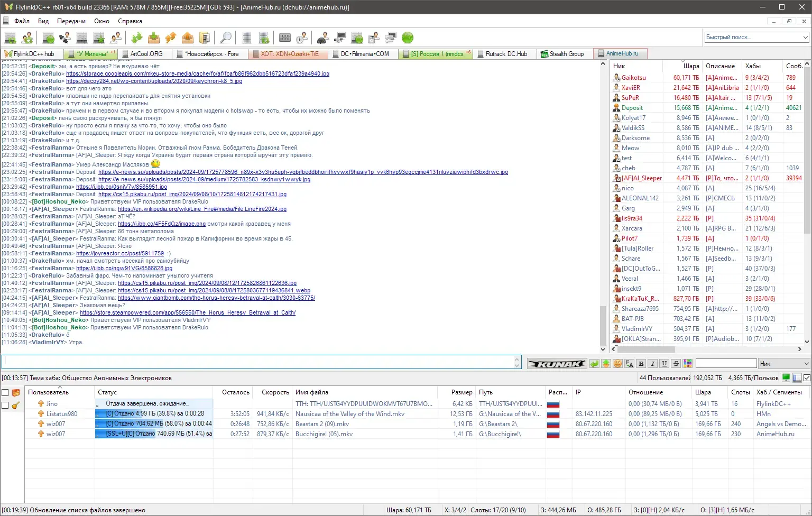Open the smiley emoticon picker
This screenshot has height=516, width=812.
(617, 363)
